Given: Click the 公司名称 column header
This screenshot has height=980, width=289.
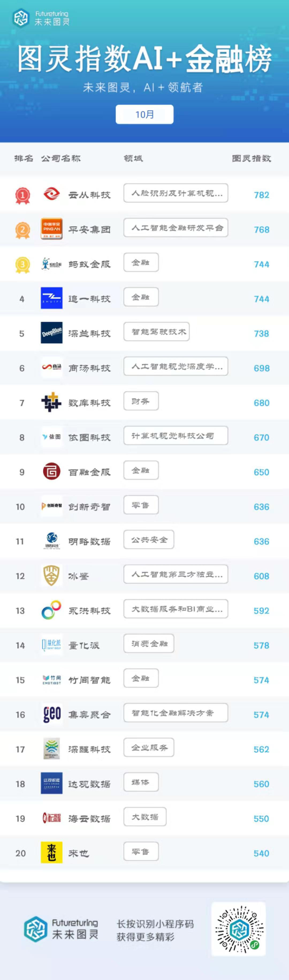Looking at the screenshot, I should 61,158.
